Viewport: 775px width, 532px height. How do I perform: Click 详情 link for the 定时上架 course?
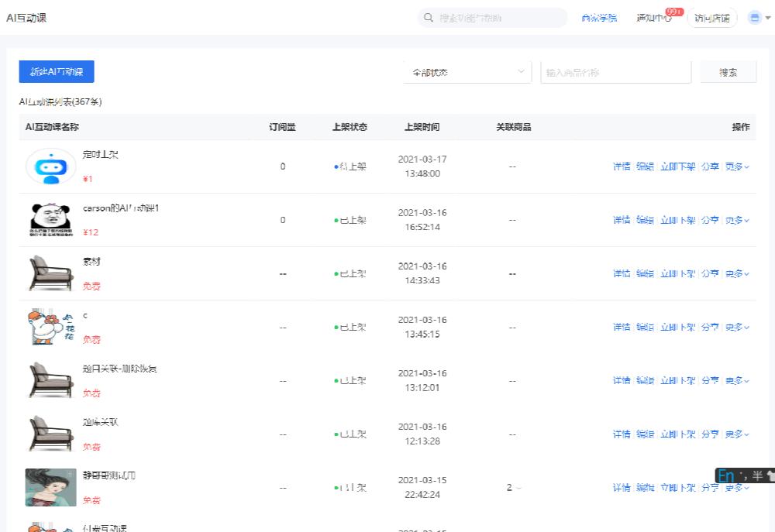[x=622, y=166]
